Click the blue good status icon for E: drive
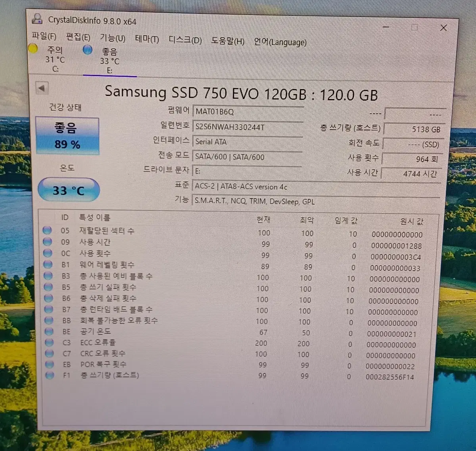 coord(88,50)
